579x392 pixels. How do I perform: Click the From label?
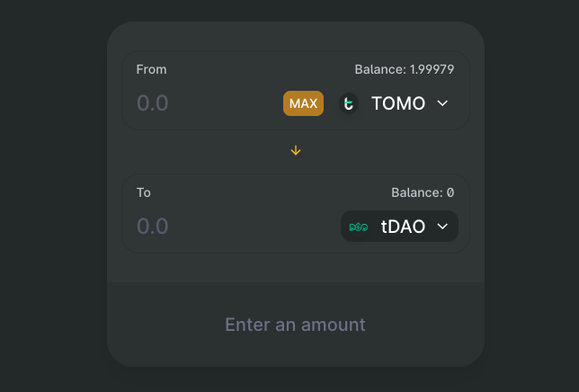[151, 69]
